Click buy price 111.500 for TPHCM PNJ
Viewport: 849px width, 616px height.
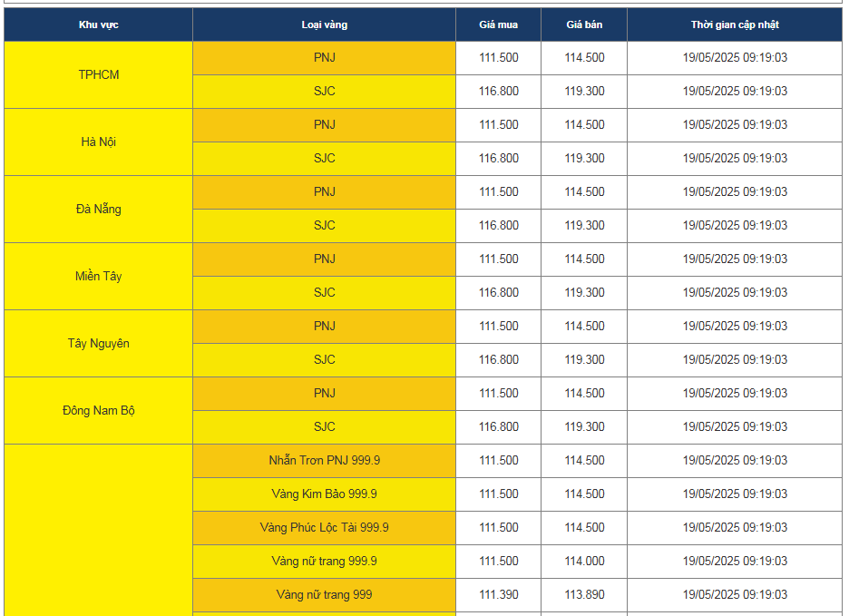pyautogui.click(x=498, y=58)
